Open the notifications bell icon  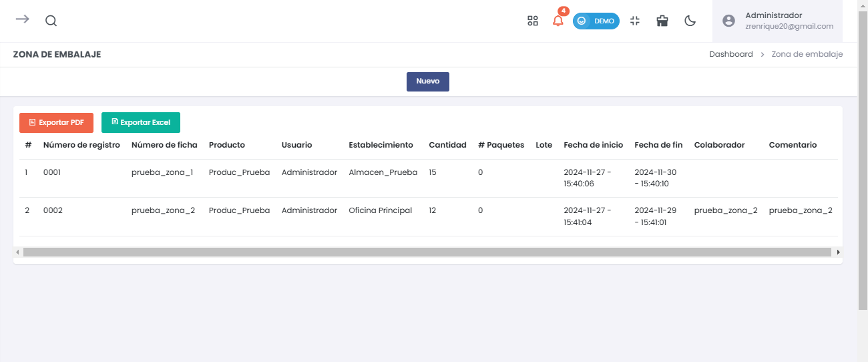click(x=558, y=21)
